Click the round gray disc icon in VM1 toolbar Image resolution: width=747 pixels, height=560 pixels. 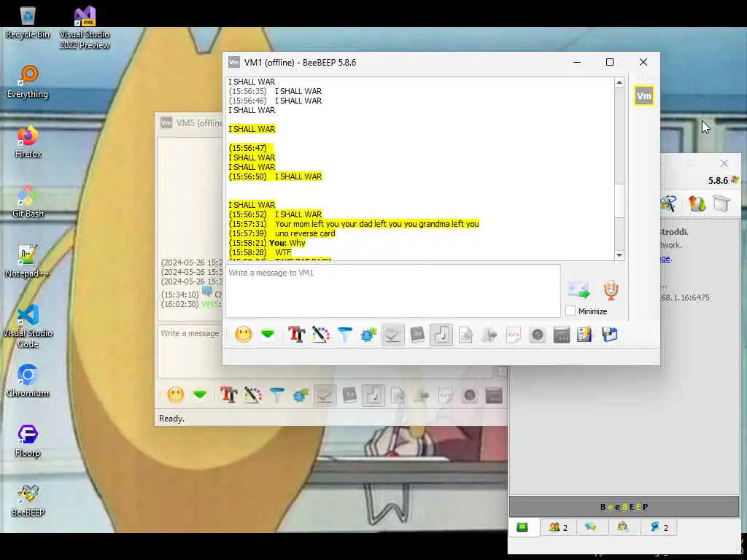click(x=538, y=334)
